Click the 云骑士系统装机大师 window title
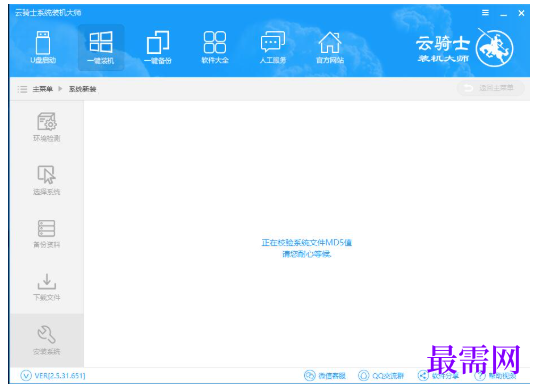539x391 pixels. [48, 13]
